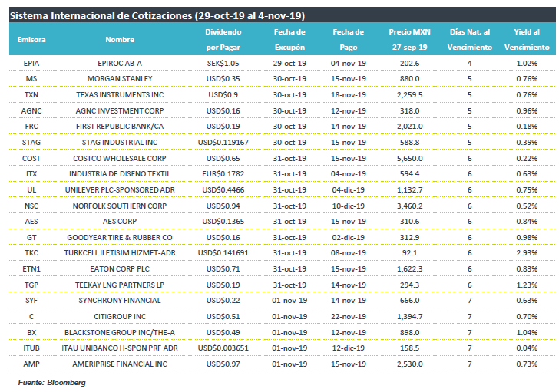Select 'STAG INDUSTRIAL INC' cell
This screenshot has width=559, height=392.
tap(120, 142)
